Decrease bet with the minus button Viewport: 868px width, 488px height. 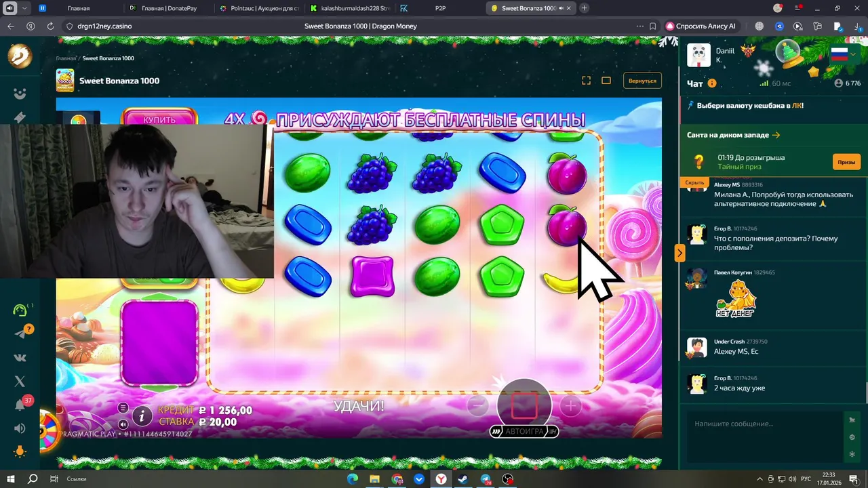click(477, 405)
